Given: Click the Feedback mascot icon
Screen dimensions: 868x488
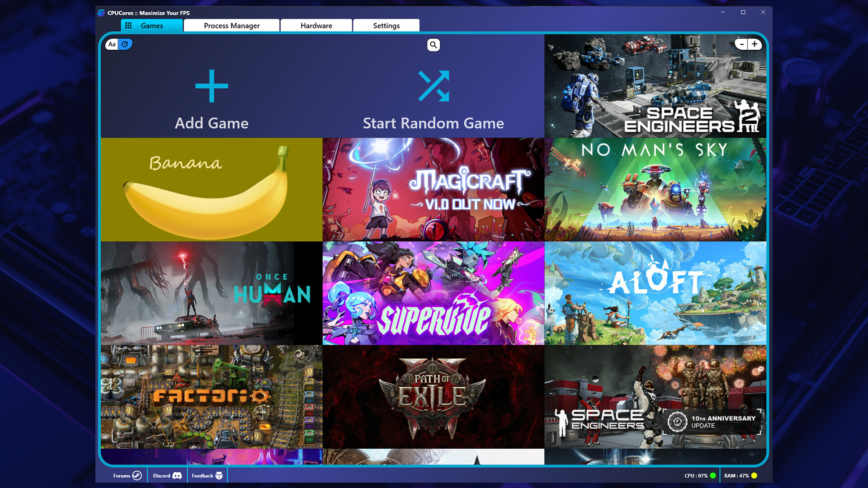Looking at the screenshot, I should [x=218, y=475].
